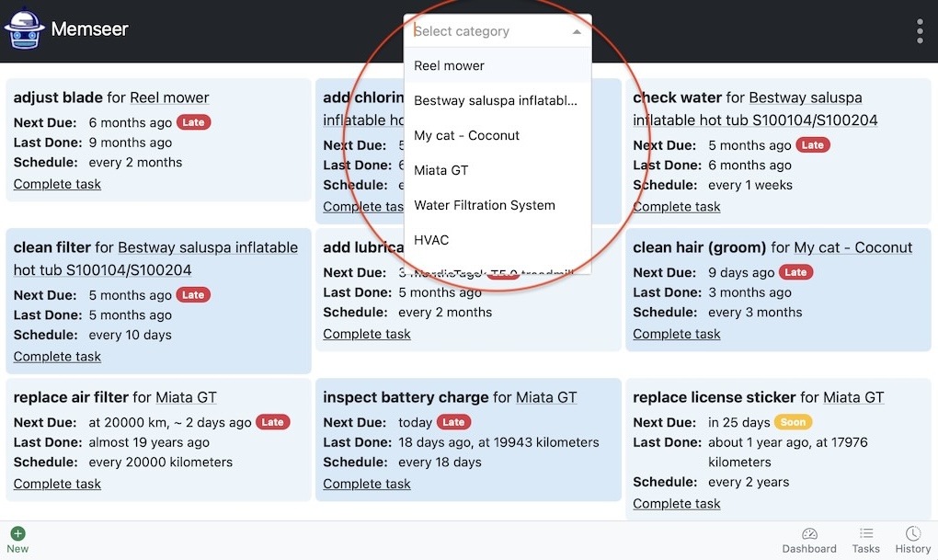Open My cat - Coconut link in card
This screenshot has height=560, width=938.
[852, 247]
